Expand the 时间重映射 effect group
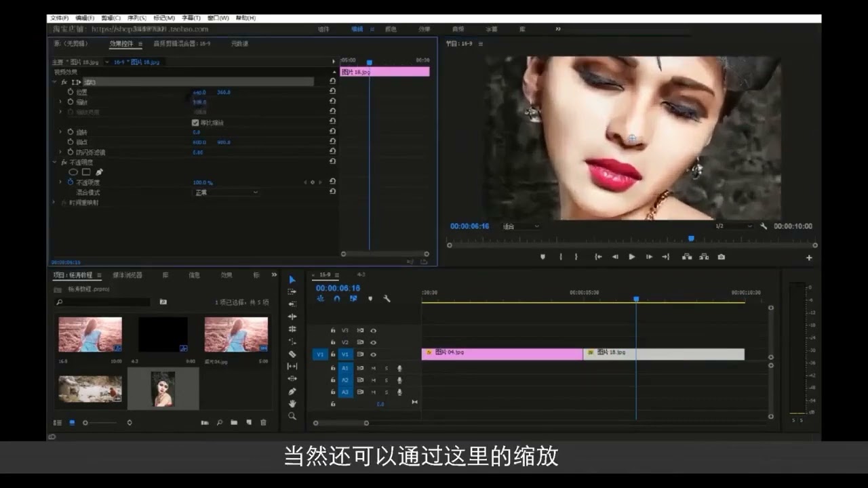Viewport: 868px width, 488px height. click(54, 203)
